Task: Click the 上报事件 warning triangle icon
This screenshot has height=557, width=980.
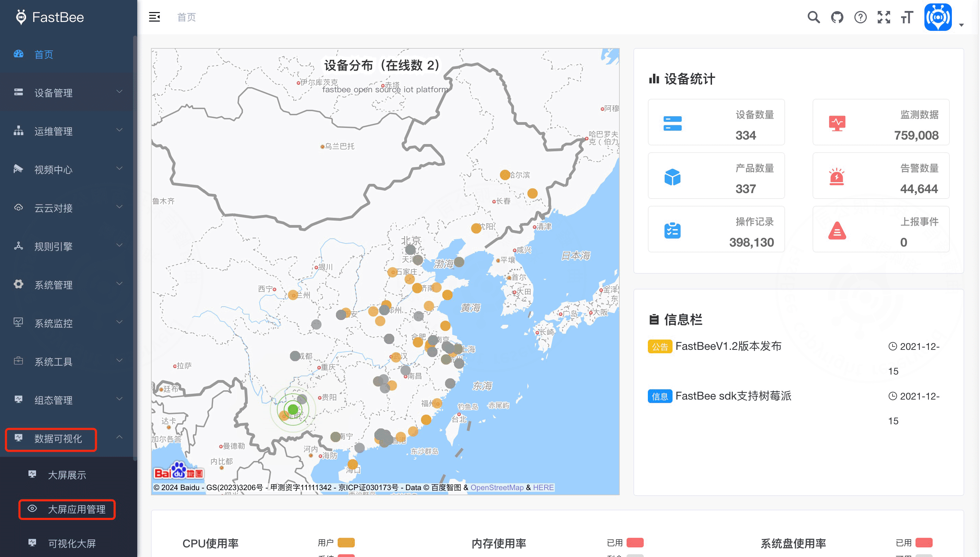Action: (x=837, y=230)
